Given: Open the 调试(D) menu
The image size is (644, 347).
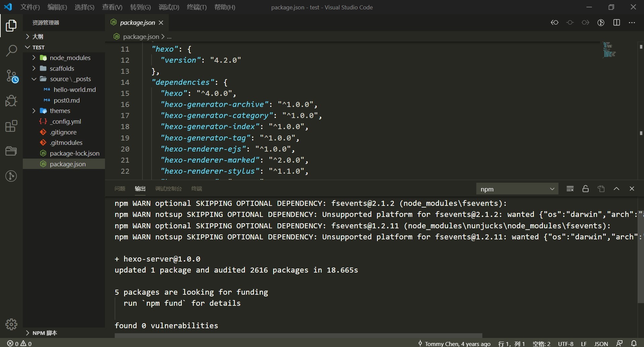Looking at the screenshot, I should [x=169, y=7].
